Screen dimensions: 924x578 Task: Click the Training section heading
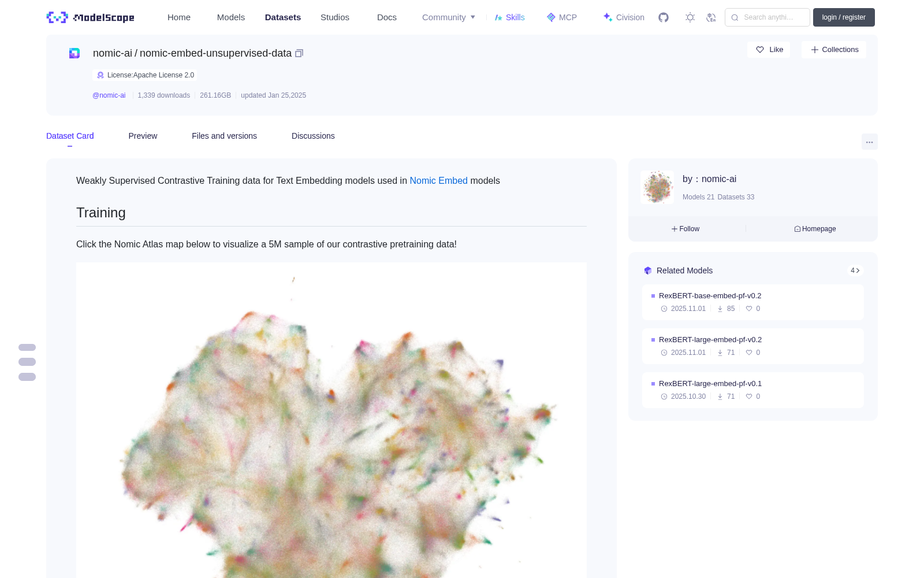(101, 213)
